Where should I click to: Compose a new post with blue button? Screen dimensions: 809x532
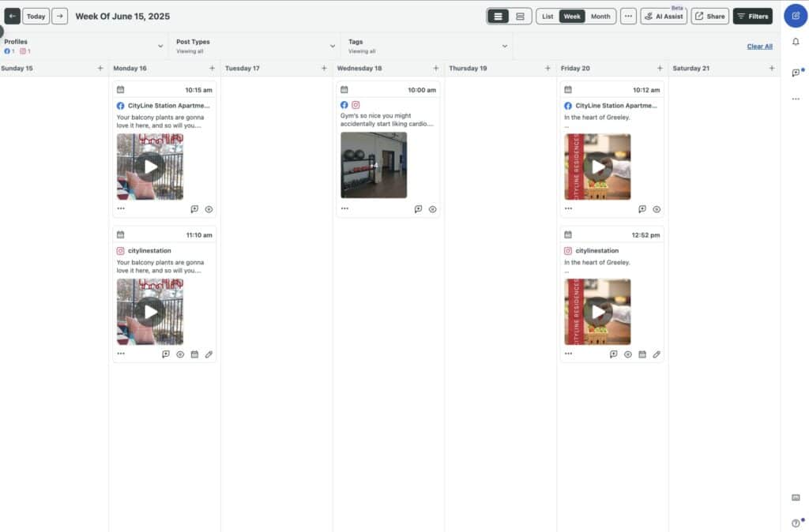pos(796,16)
